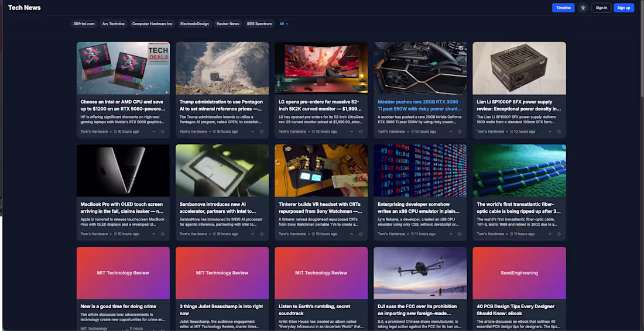The width and height of the screenshot is (644, 331).
Task: Go to Tech News home logo
Action: (24, 8)
